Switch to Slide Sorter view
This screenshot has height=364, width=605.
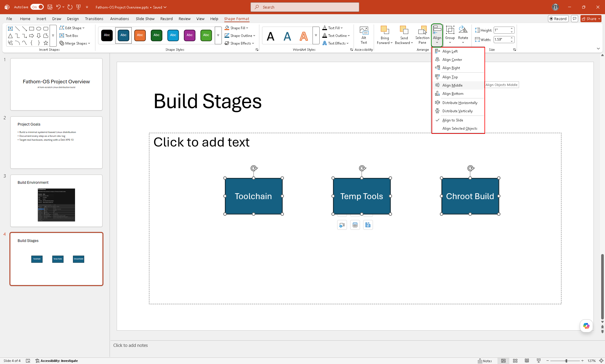[515, 361]
